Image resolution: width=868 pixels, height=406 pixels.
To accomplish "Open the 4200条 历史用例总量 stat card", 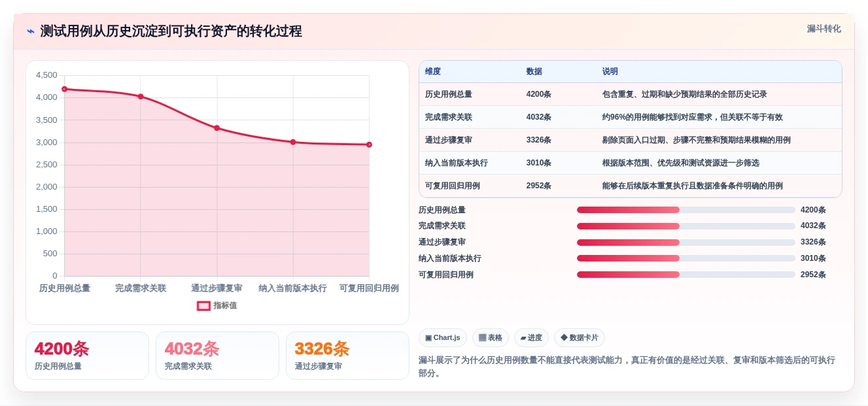I will click(87, 356).
